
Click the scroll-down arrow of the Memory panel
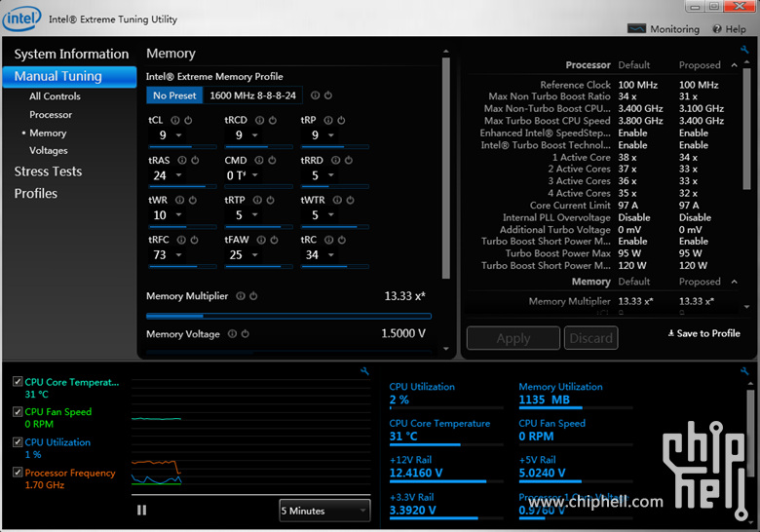[x=446, y=349]
